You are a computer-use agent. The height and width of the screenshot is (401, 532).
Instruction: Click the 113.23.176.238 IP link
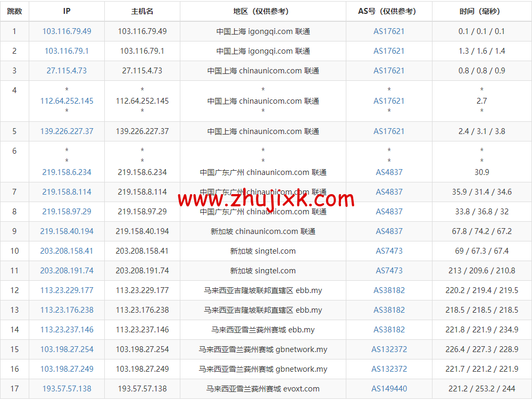66,310
